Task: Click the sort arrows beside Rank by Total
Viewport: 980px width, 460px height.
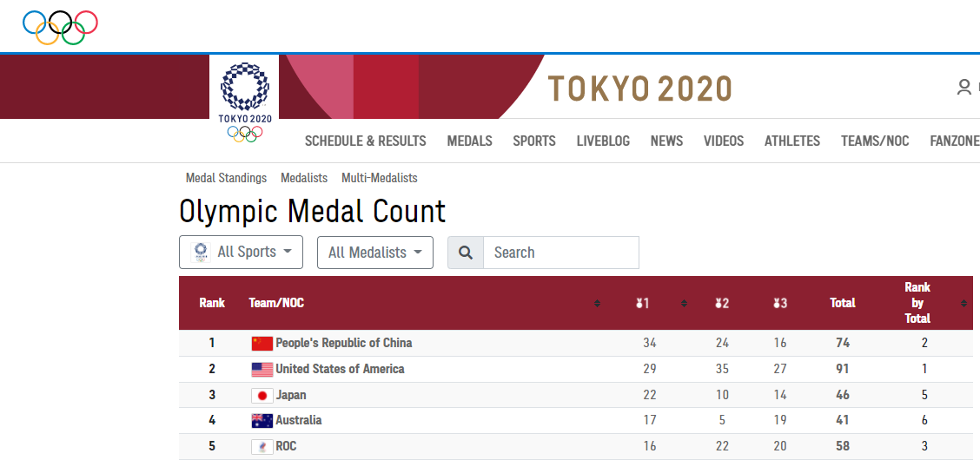Action: (x=963, y=303)
